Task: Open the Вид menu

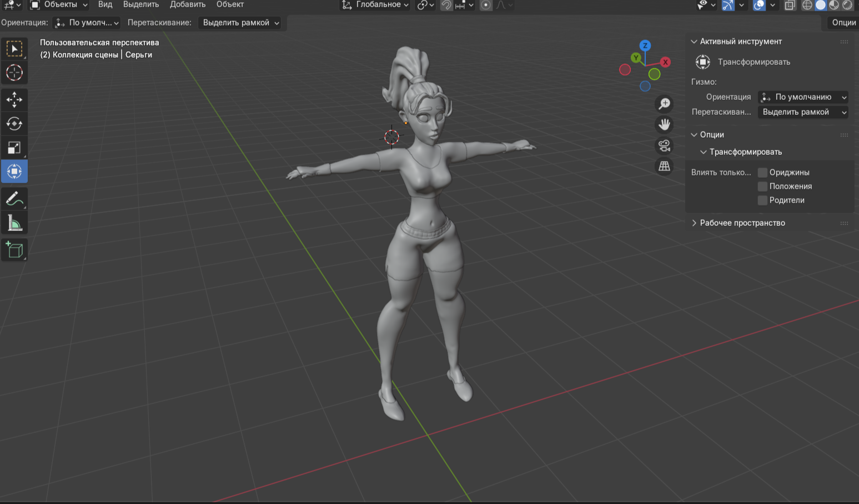Action: (105, 4)
